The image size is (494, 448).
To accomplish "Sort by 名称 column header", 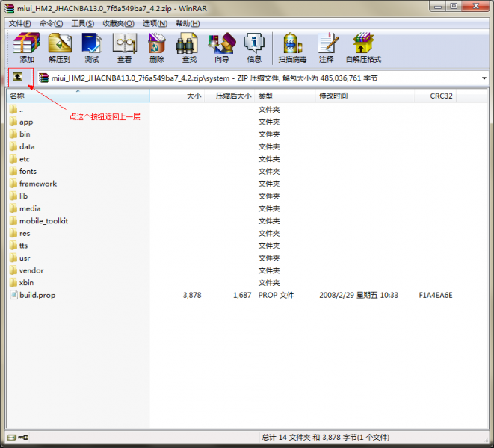I will 78,96.
